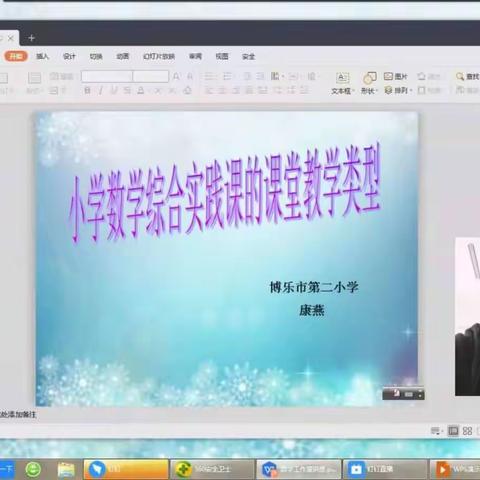
Task: Open the 设计 (Design) tab
Action: point(69,56)
